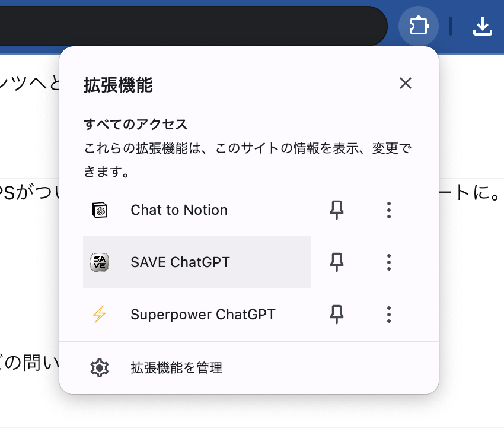
Task: Open the three-dot menu for SAVE ChatGPT
Action: point(388,262)
